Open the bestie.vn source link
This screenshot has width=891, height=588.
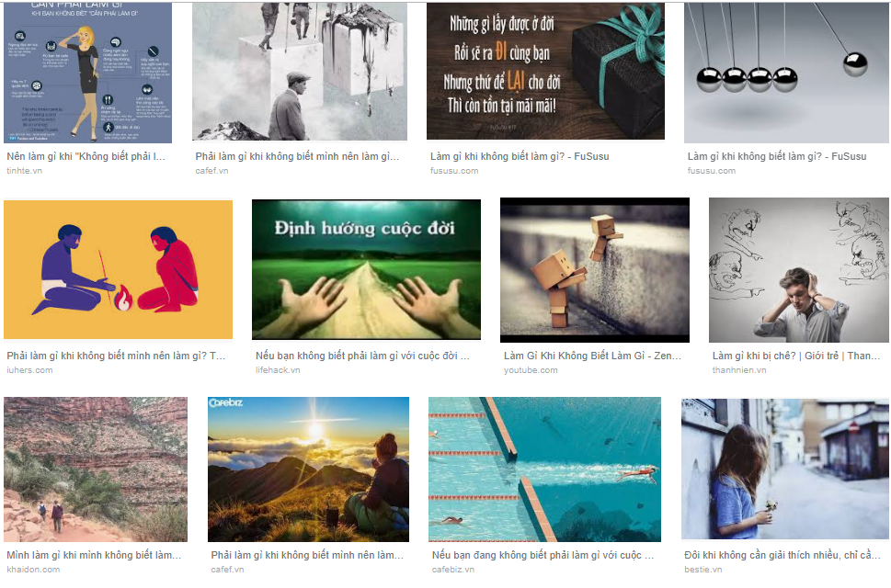[703, 570]
